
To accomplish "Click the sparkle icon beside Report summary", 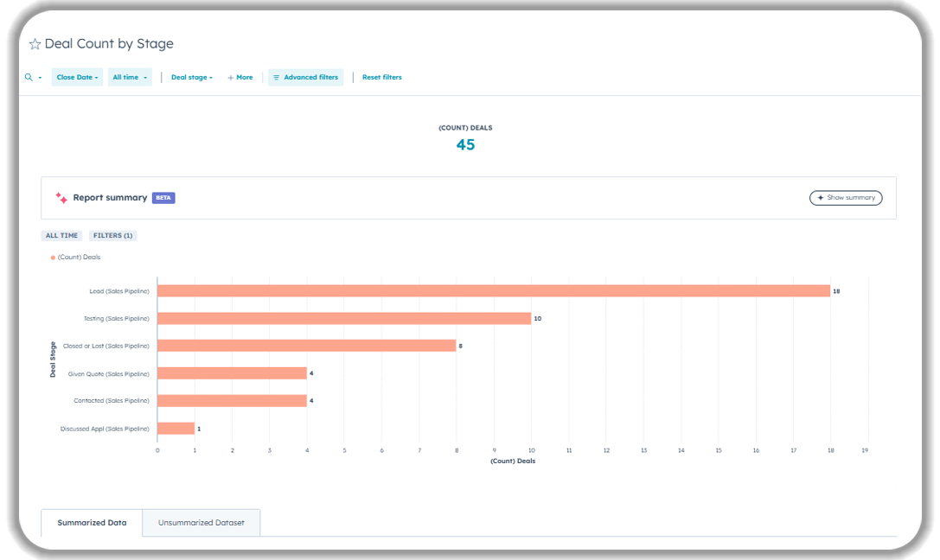I will (x=60, y=197).
